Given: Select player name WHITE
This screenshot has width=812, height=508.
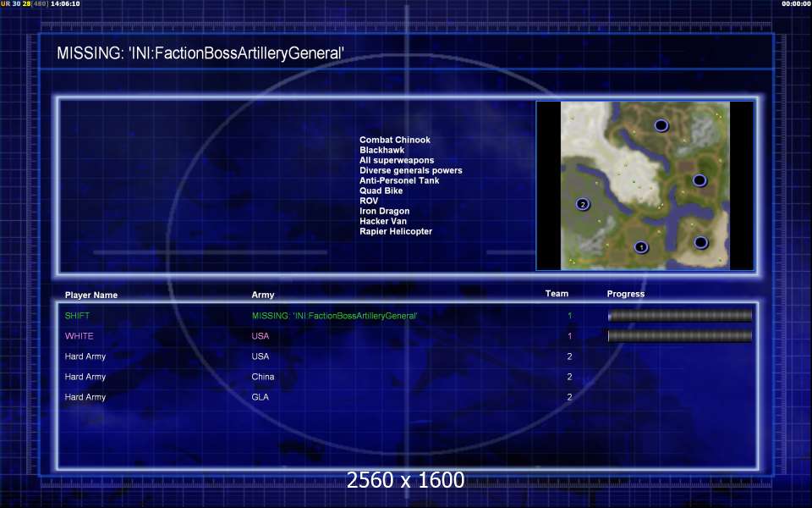Looking at the screenshot, I should coord(80,336).
